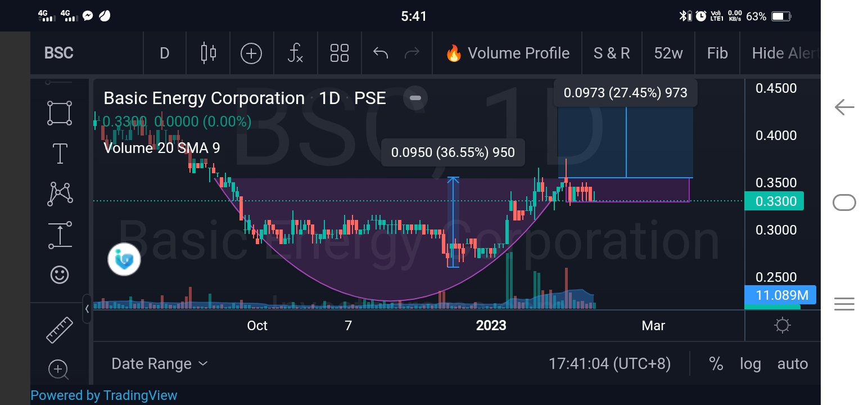Hide the cup pattern via the minus button
Image resolution: width=868 pixels, height=405 pixels.
(415, 98)
